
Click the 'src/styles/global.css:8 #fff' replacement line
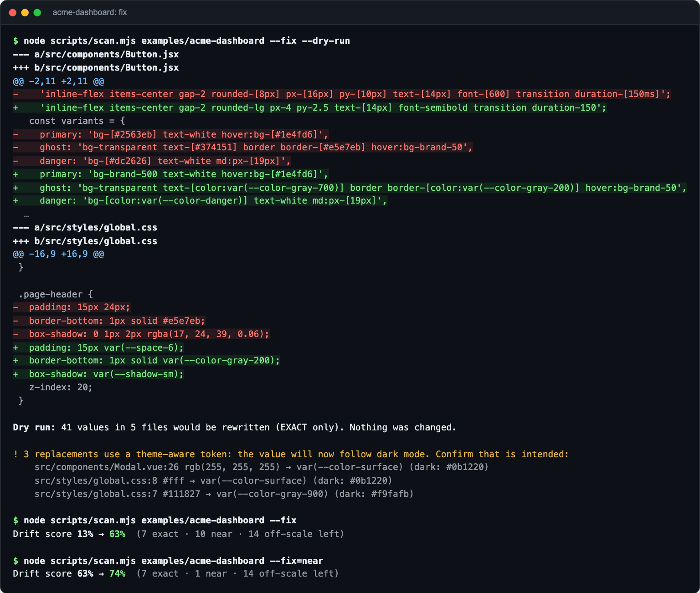(213, 481)
